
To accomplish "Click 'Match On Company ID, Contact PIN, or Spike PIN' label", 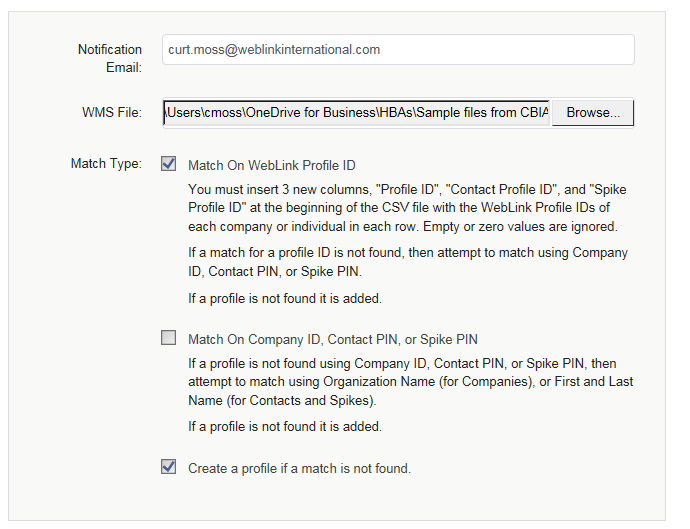I will 333,339.
